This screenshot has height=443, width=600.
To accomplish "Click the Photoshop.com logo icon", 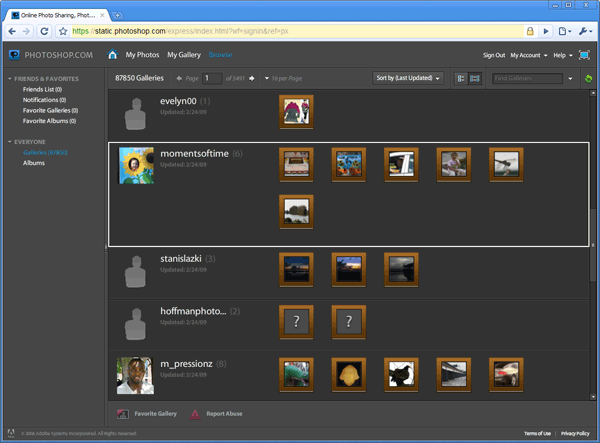I will (14, 55).
